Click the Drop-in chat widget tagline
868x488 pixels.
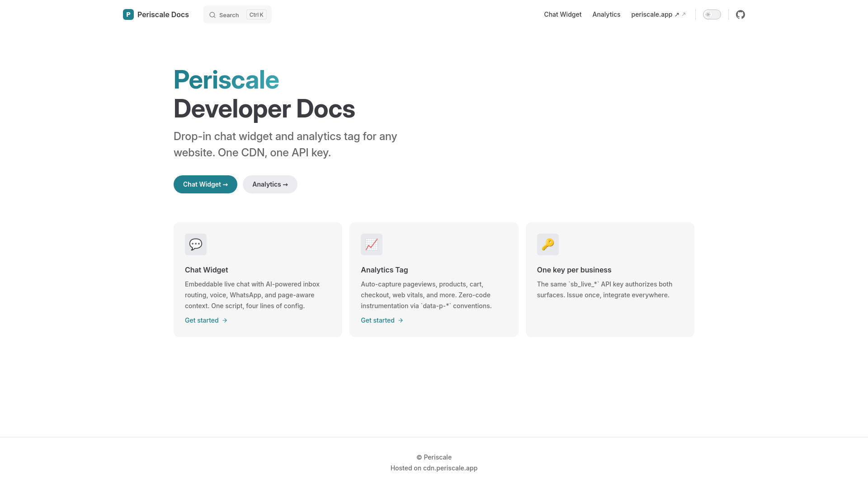(285, 145)
